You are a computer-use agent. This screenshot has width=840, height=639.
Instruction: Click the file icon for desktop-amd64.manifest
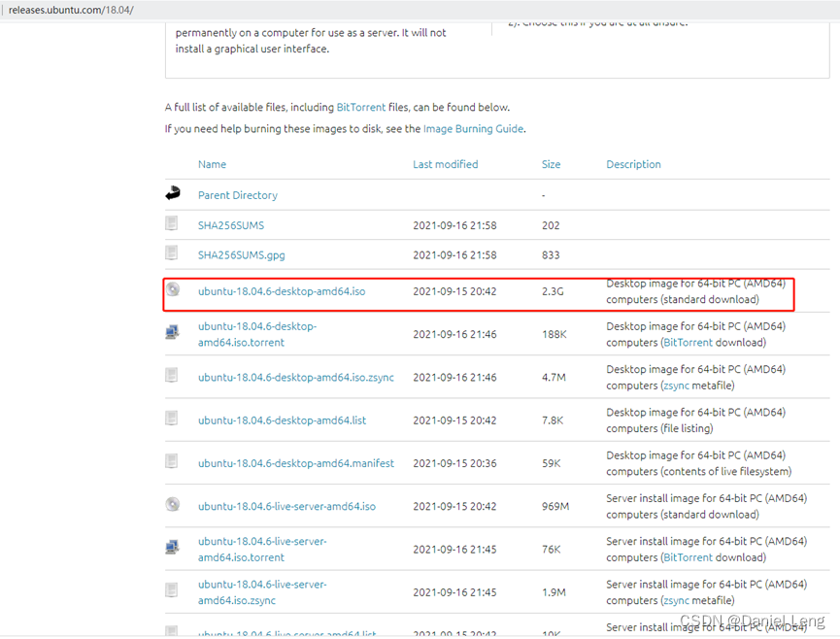pyautogui.click(x=172, y=460)
